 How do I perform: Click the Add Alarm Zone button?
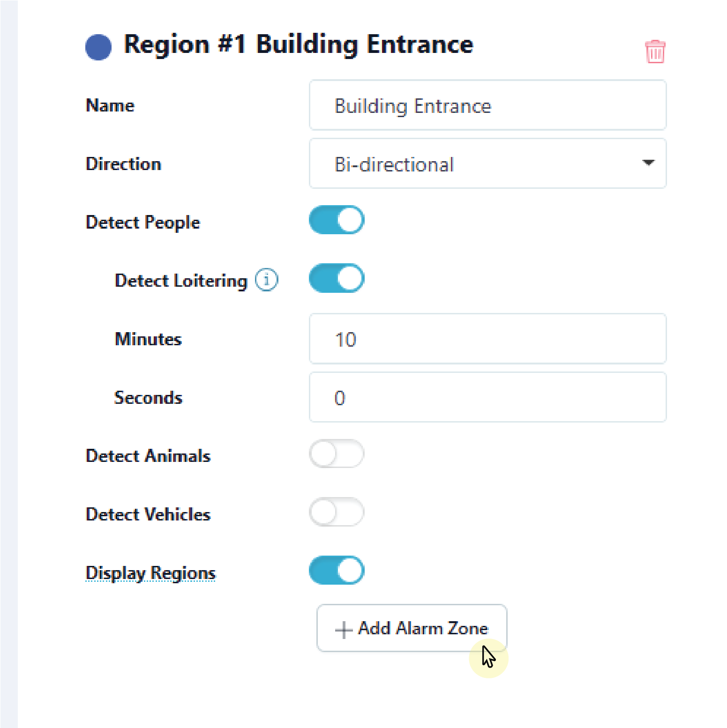coord(412,629)
